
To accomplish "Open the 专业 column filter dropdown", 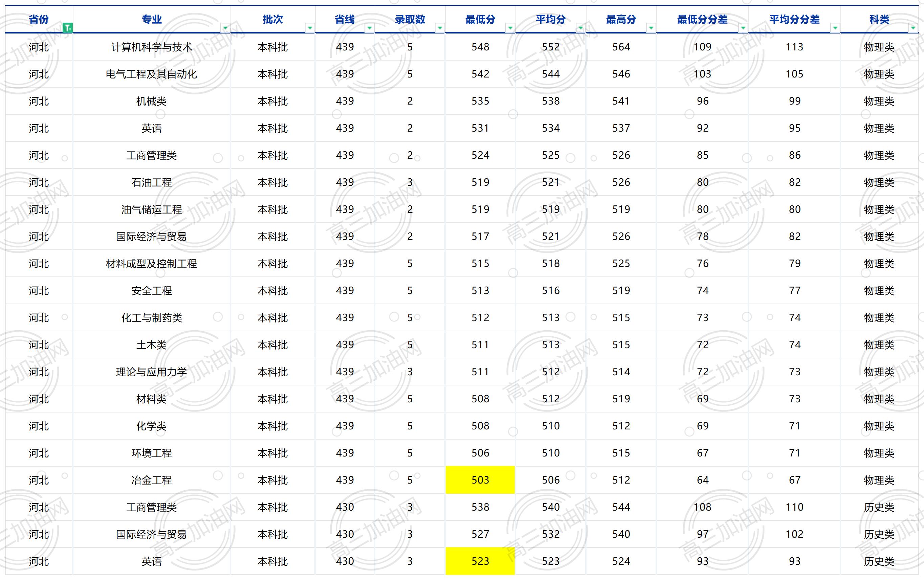I will point(225,28).
